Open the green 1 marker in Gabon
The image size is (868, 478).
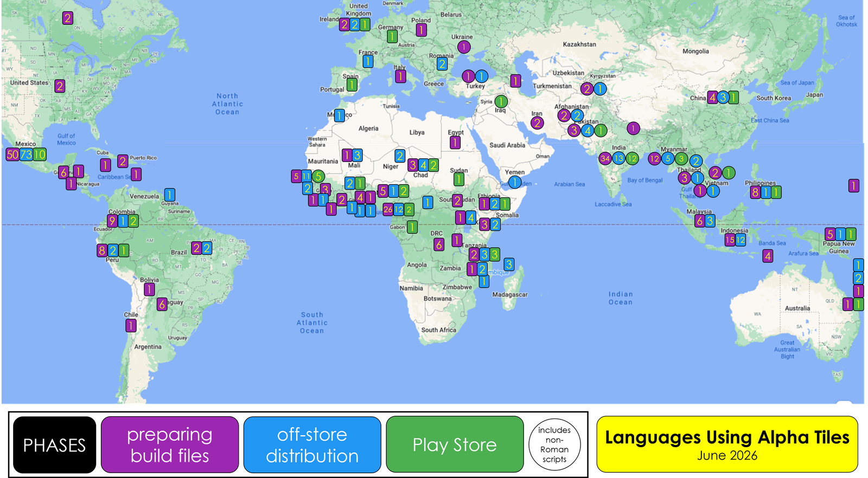[x=412, y=227]
